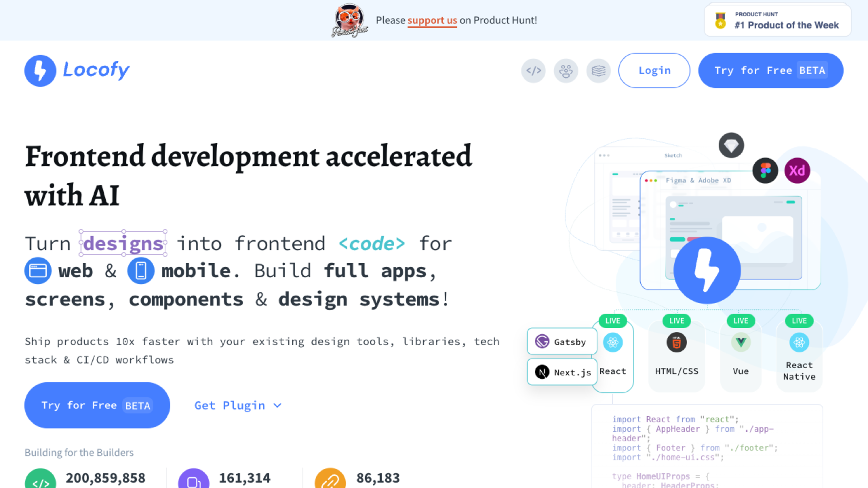Click the Sketch diamond icon

[x=731, y=145]
